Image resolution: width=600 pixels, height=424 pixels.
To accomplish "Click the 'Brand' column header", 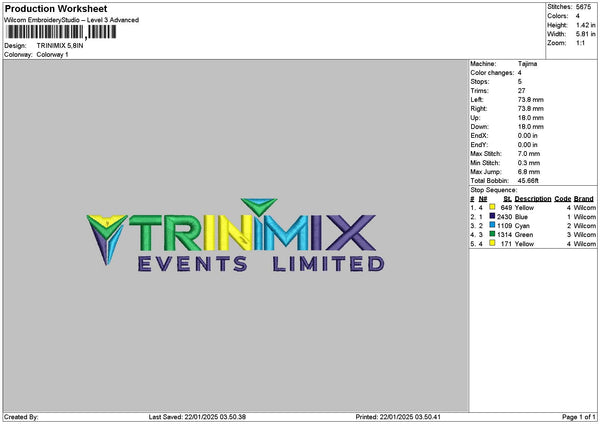I will tap(584, 199).
